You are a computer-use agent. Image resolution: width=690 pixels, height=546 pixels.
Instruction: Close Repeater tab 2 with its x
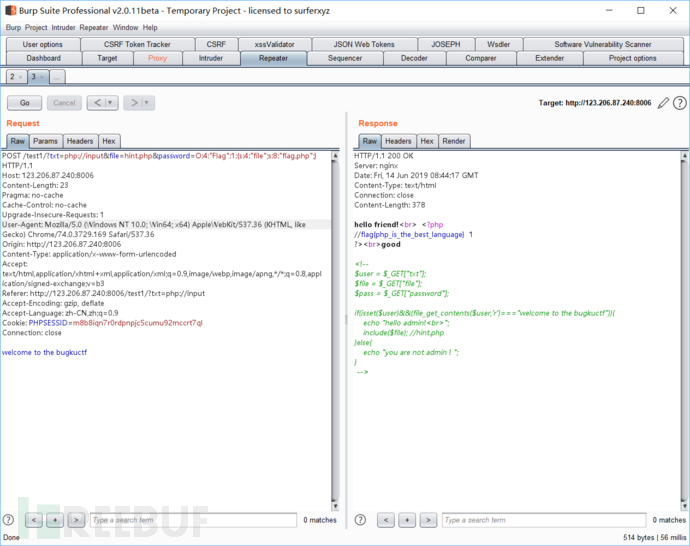coord(20,77)
